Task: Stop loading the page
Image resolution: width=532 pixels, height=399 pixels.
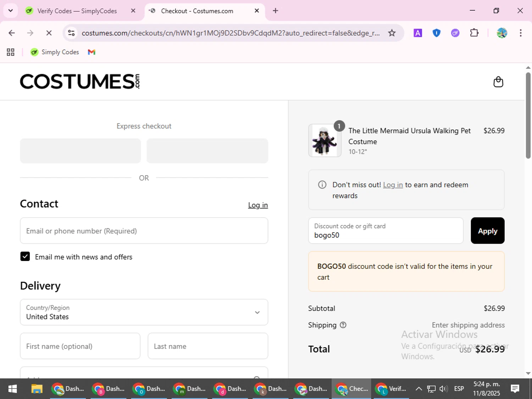Action: coord(49,33)
